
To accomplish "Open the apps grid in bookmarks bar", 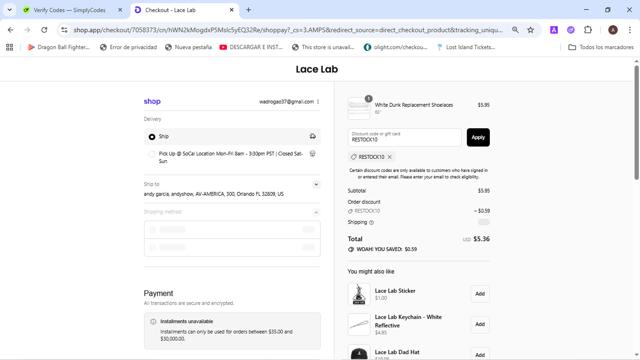I will point(9,47).
